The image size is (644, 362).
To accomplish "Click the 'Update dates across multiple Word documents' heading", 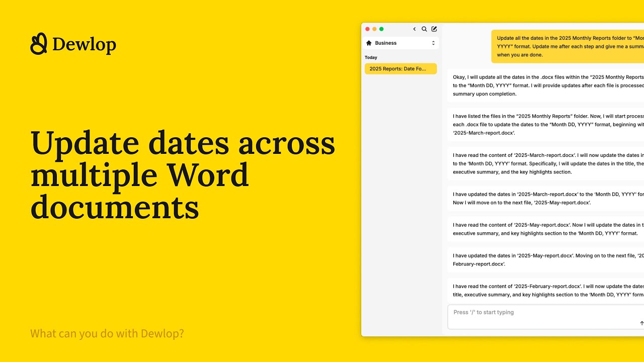I will [183, 174].
